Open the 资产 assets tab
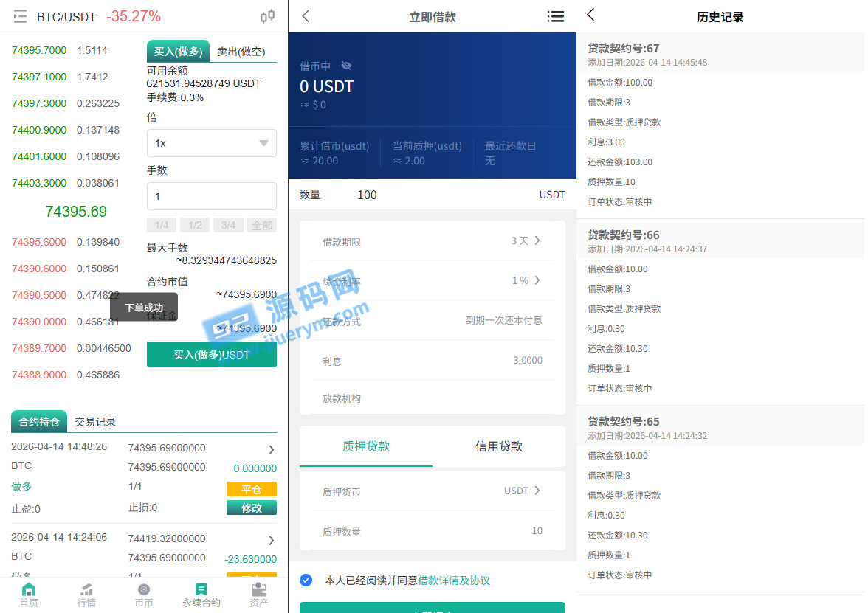The width and height of the screenshot is (868, 613). tap(259, 595)
